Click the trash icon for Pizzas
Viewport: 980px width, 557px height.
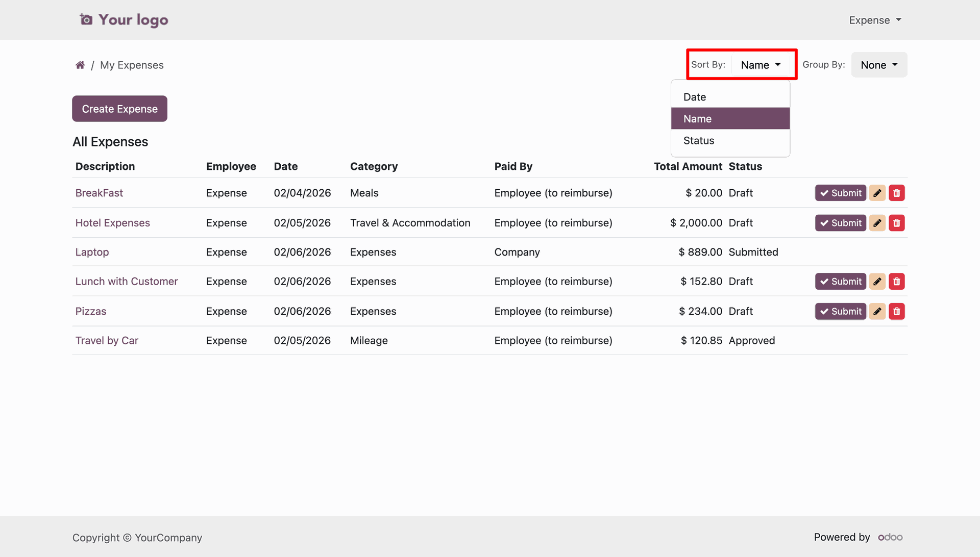click(896, 311)
